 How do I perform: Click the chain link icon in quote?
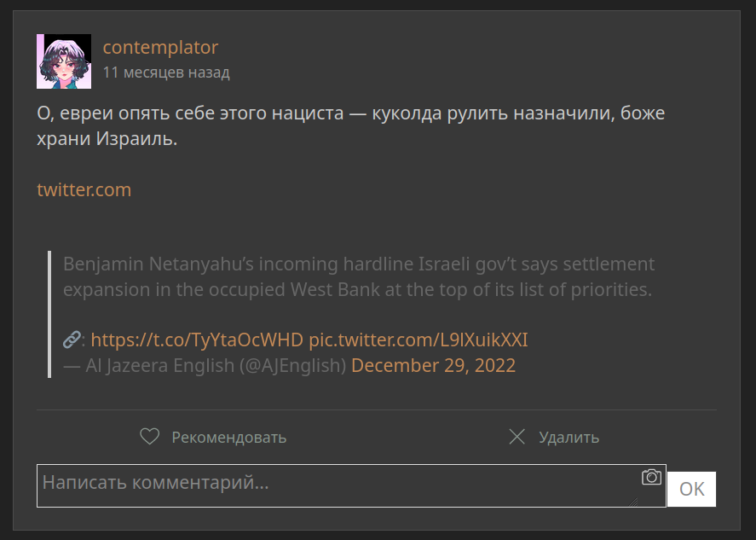point(72,340)
